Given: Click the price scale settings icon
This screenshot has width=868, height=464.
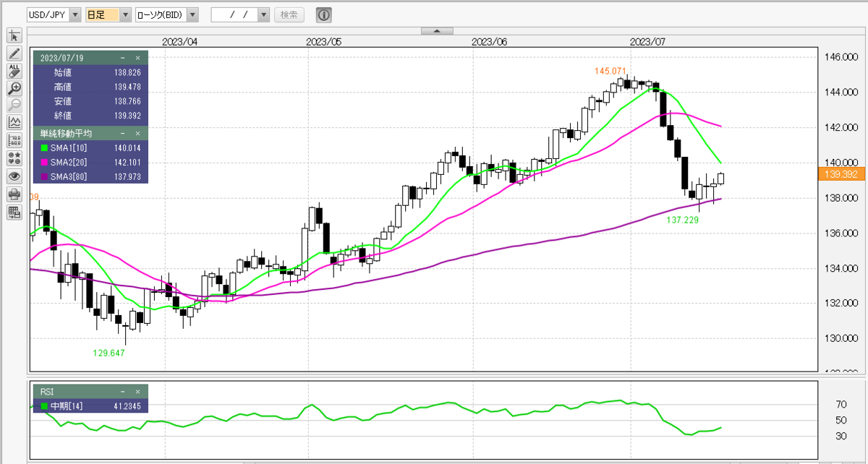Looking at the screenshot, I should coord(14,140).
